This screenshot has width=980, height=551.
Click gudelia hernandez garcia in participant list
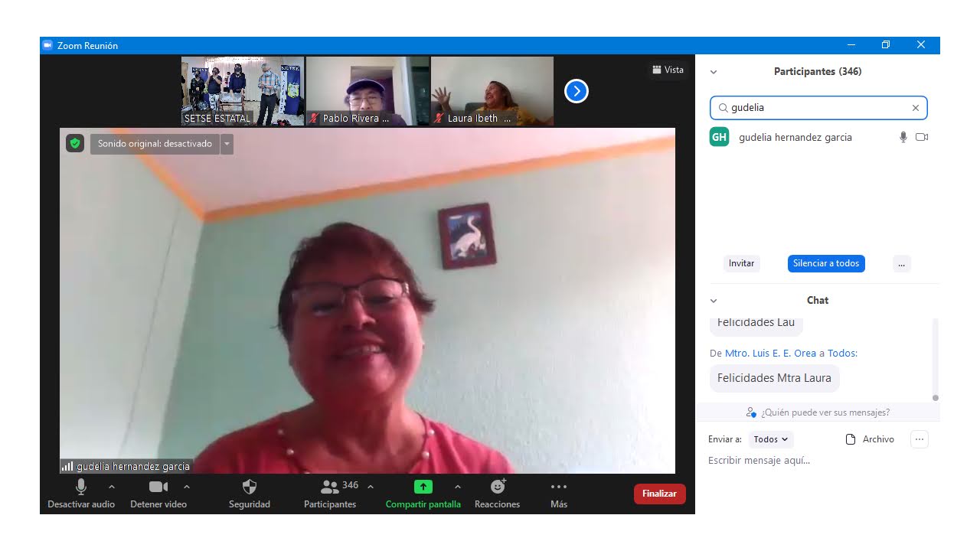795,138
